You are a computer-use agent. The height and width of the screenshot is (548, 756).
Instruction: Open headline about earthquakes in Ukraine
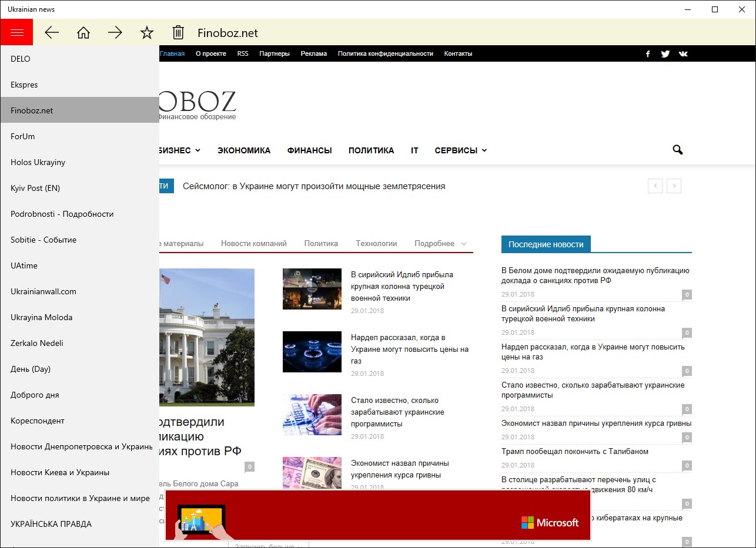(x=314, y=186)
